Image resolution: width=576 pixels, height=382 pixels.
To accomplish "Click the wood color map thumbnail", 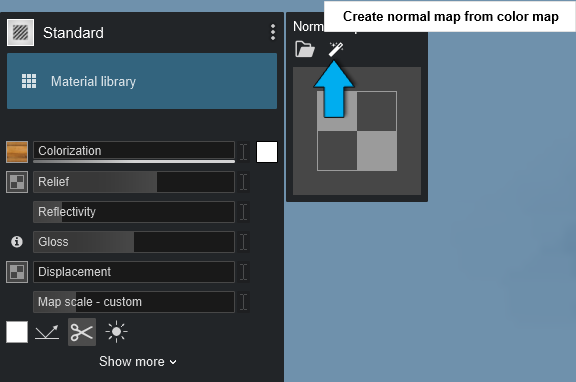I will (x=17, y=152).
